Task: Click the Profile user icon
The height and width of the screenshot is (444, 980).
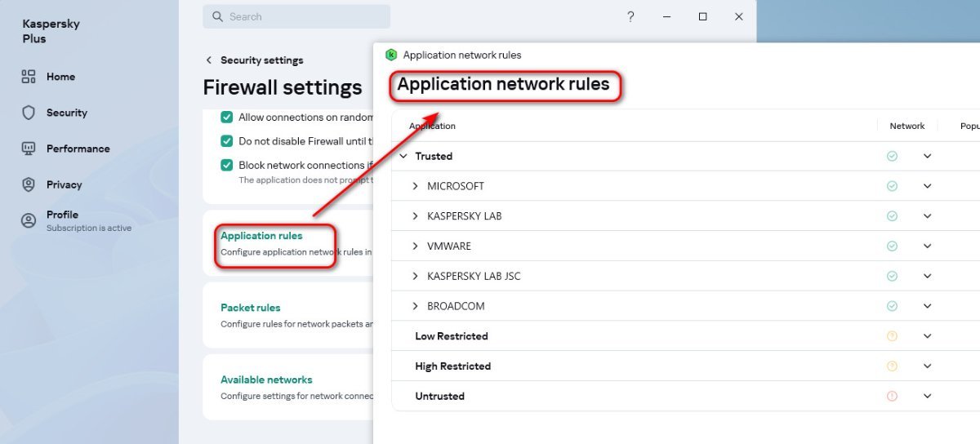Action: [29, 220]
